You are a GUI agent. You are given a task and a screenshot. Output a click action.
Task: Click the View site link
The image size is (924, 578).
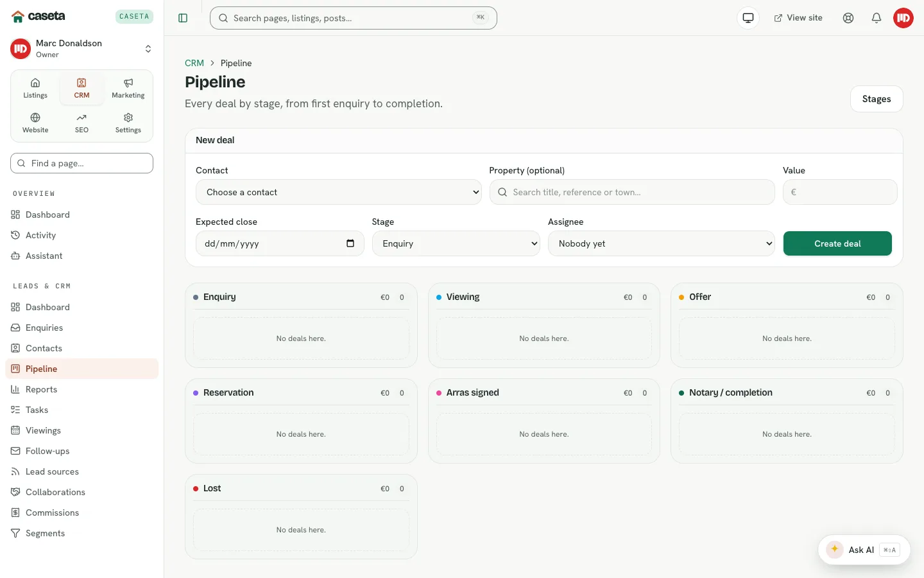click(x=798, y=18)
